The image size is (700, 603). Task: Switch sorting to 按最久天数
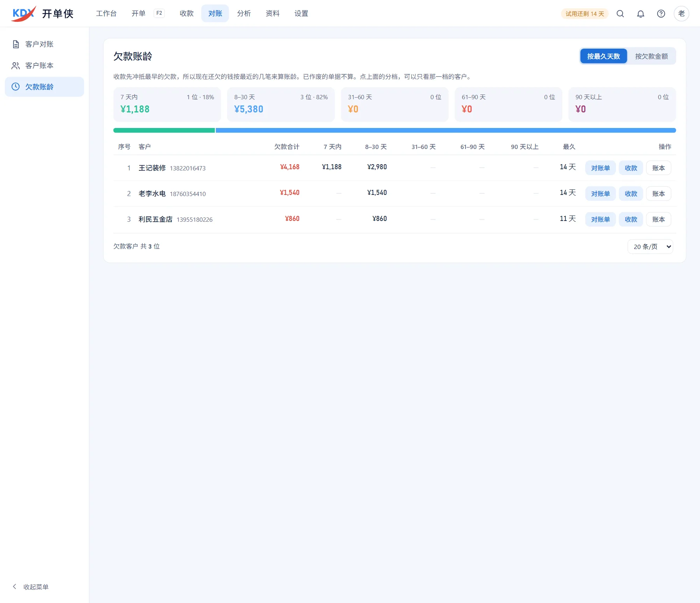click(x=604, y=56)
